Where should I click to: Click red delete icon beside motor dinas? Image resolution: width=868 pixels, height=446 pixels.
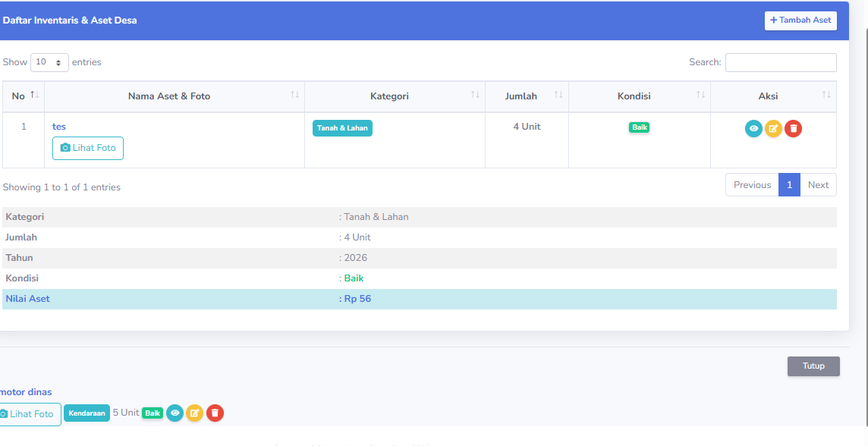tap(215, 413)
